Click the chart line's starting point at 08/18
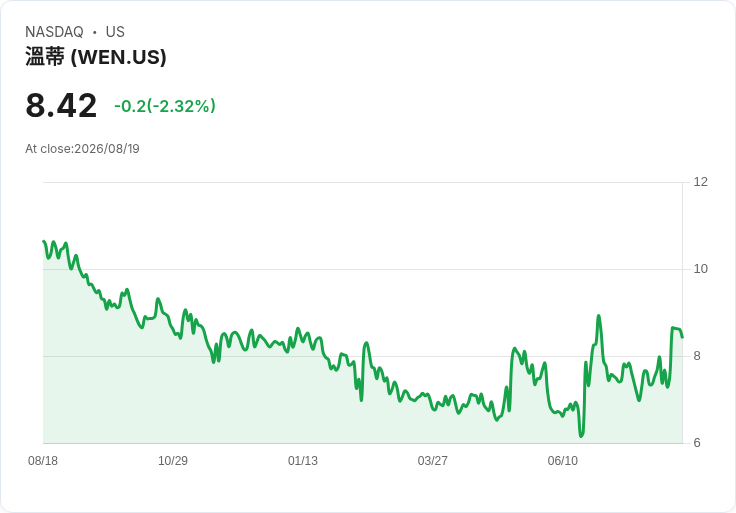This screenshot has width=736, height=513. pos(44,241)
